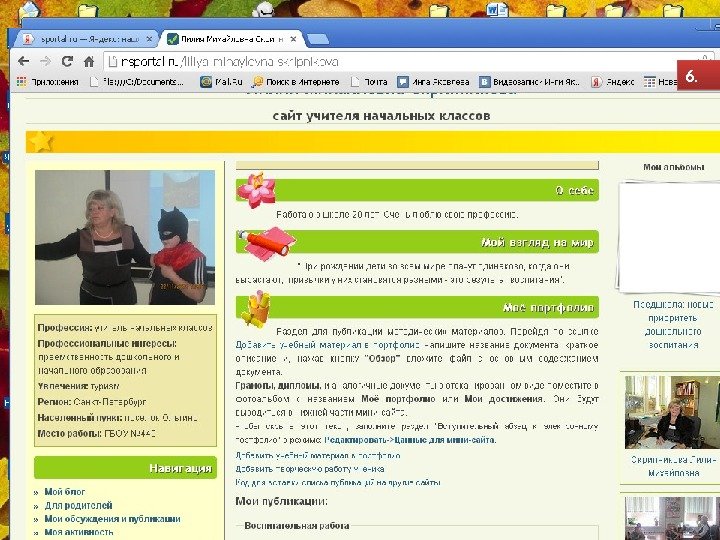The height and width of the screenshot is (540, 720).
Task: Click the pink flower icon beside О себе
Action: [x=256, y=190]
